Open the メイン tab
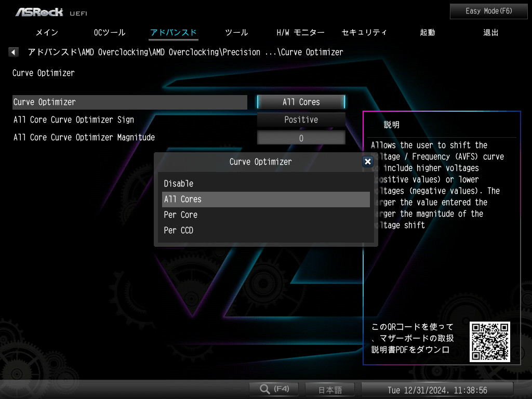The image size is (532, 399). 47,33
